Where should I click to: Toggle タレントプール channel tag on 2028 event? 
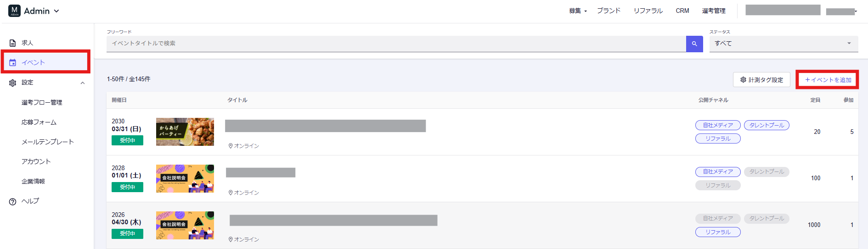767,172
